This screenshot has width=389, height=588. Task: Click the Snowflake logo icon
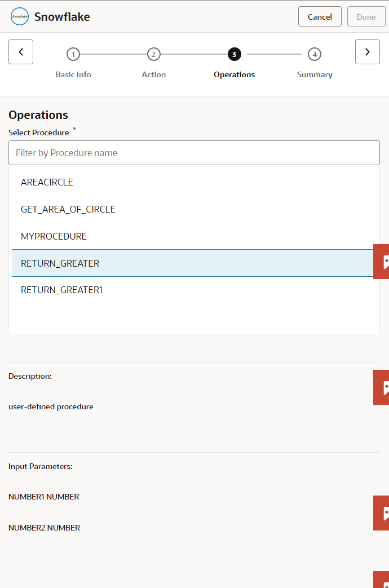click(20, 17)
